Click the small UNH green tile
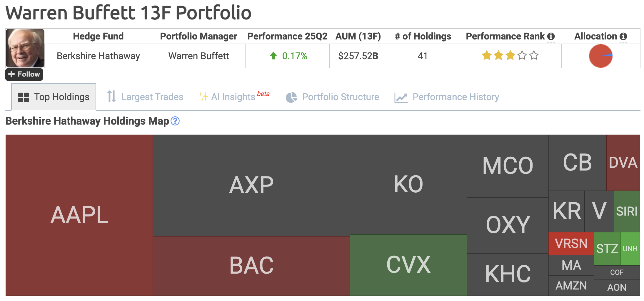 (630, 249)
